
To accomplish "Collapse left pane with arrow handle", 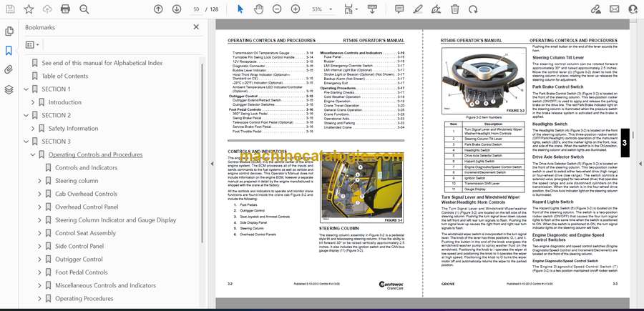I will pos(212,164).
